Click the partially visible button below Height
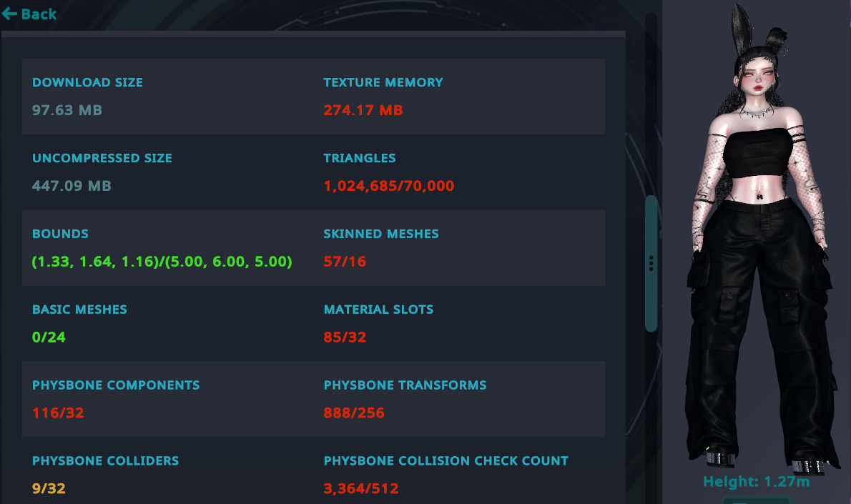Image resolution: width=851 pixels, height=504 pixels. [757, 500]
